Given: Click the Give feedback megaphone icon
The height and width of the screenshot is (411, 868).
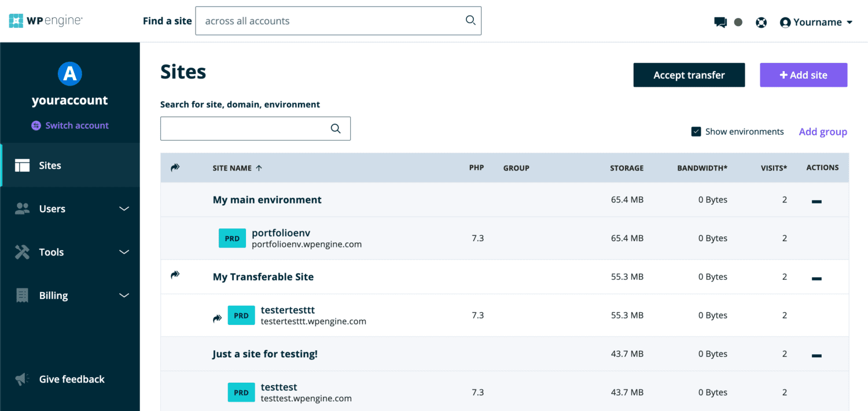Looking at the screenshot, I should click(22, 379).
